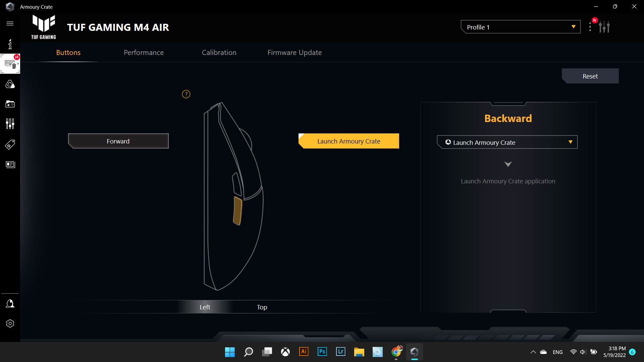644x362 pixels.
Task: Click Armoury Crate taskbar icon
Action: tap(415, 352)
